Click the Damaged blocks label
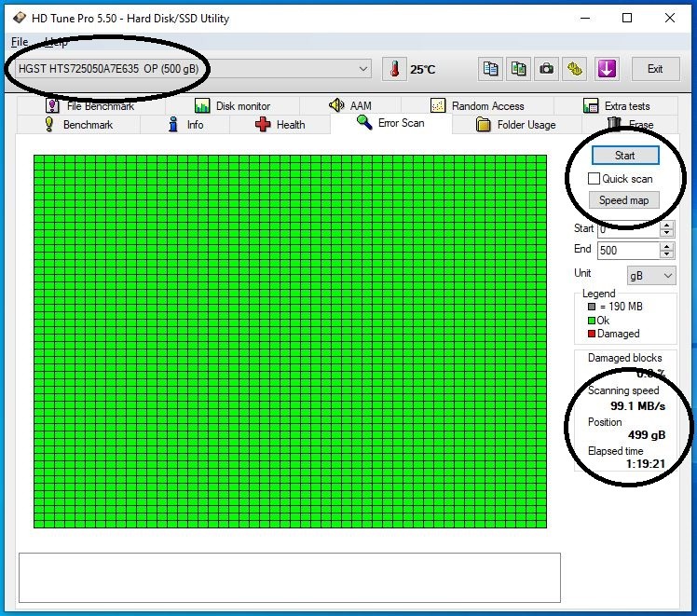 click(624, 358)
